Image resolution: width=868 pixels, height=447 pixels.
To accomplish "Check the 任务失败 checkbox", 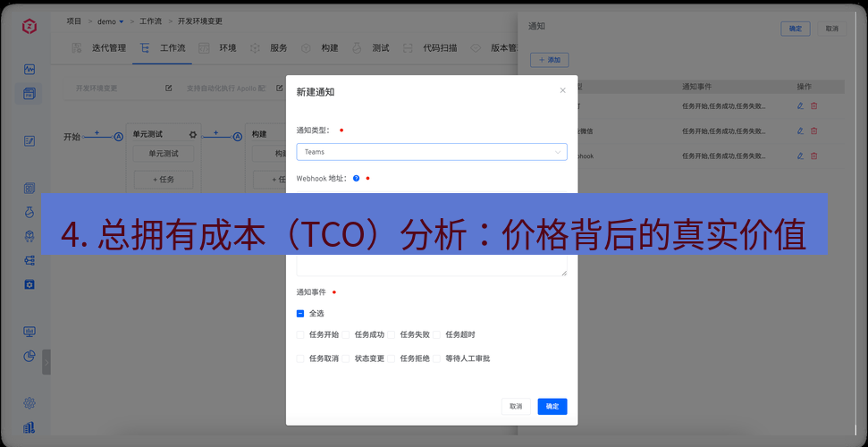I will pos(391,334).
